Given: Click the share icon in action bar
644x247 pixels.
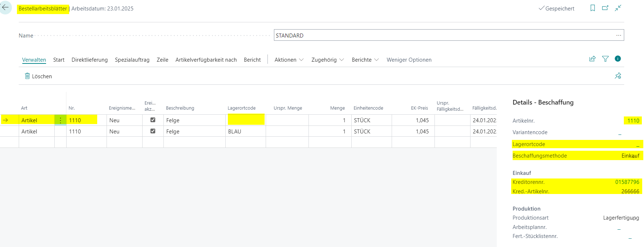Looking at the screenshot, I should 592,59.
